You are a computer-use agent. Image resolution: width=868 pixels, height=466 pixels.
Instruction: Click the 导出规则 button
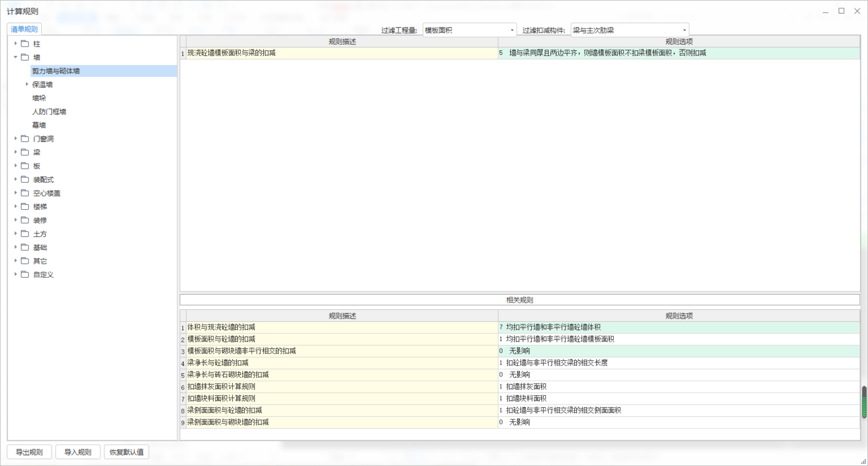(29, 452)
